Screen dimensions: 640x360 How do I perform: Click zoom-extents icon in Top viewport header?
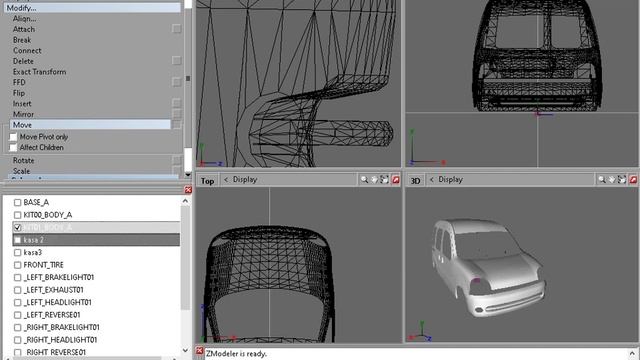(x=384, y=180)
